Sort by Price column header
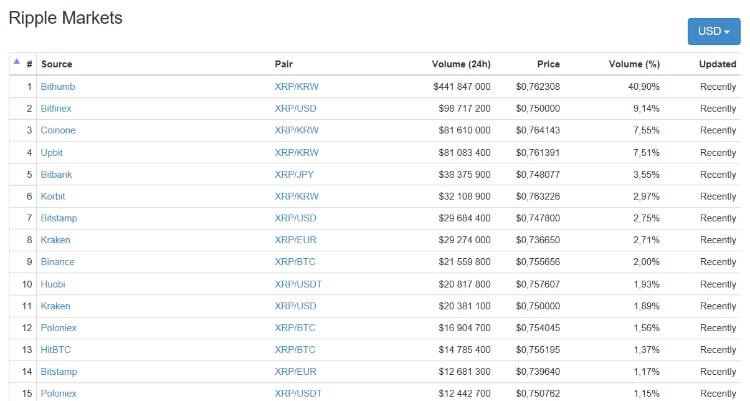750x401 pixels. 547,64
